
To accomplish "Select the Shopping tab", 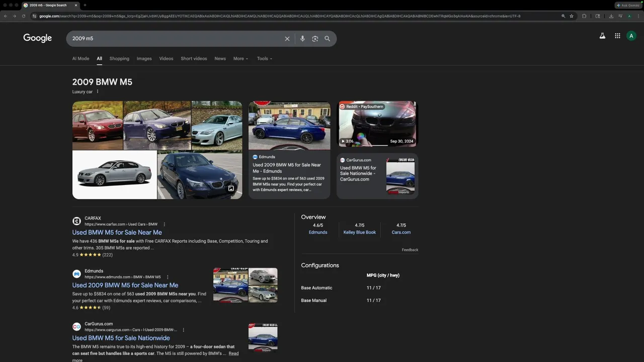I will click(x=119, y=59).
